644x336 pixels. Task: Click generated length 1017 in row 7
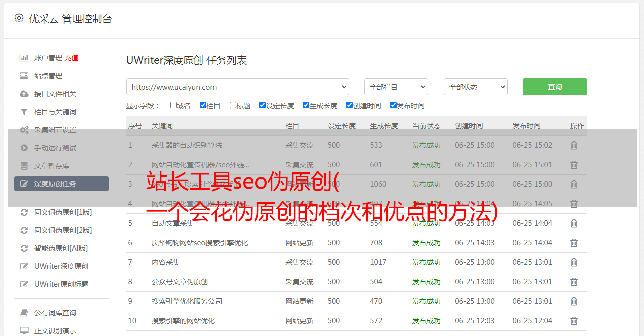coord(378,262)
